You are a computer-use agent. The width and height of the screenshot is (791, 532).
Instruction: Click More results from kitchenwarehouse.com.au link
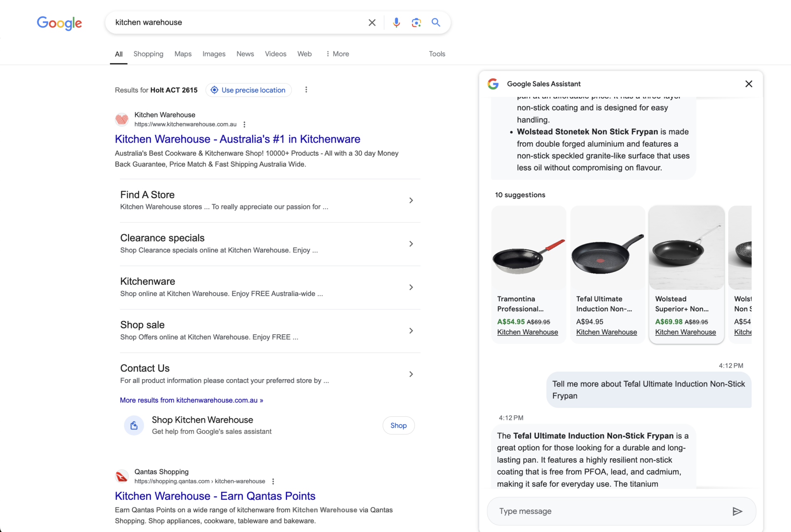pos(192,400)
